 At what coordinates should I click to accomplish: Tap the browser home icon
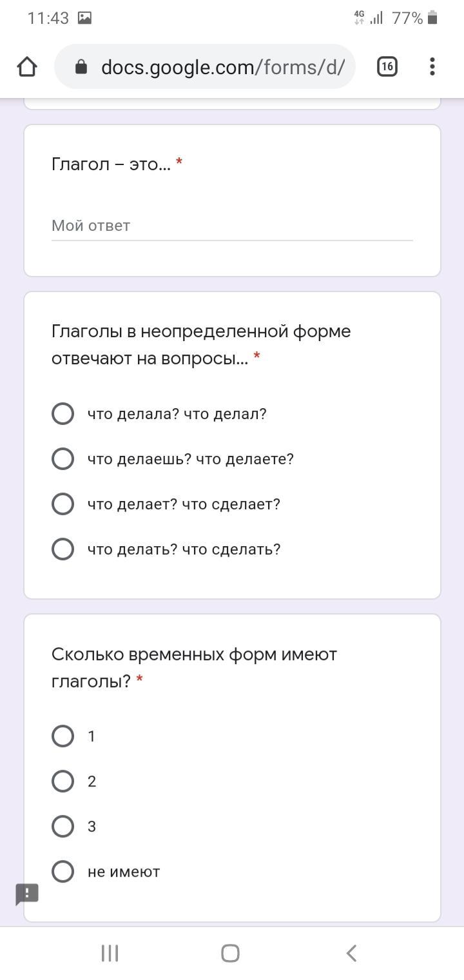(27, 66)
